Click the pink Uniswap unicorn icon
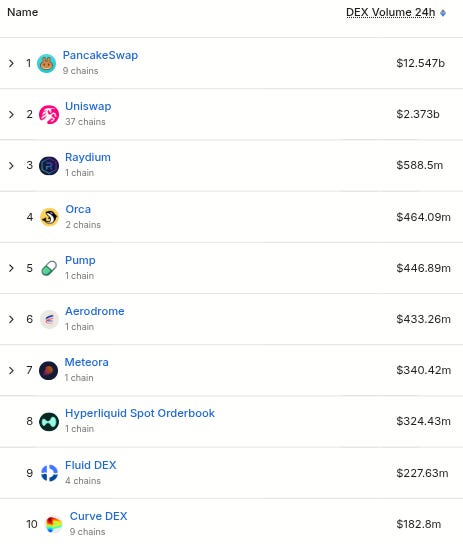The image size is (463, 544). click(49, 114)
